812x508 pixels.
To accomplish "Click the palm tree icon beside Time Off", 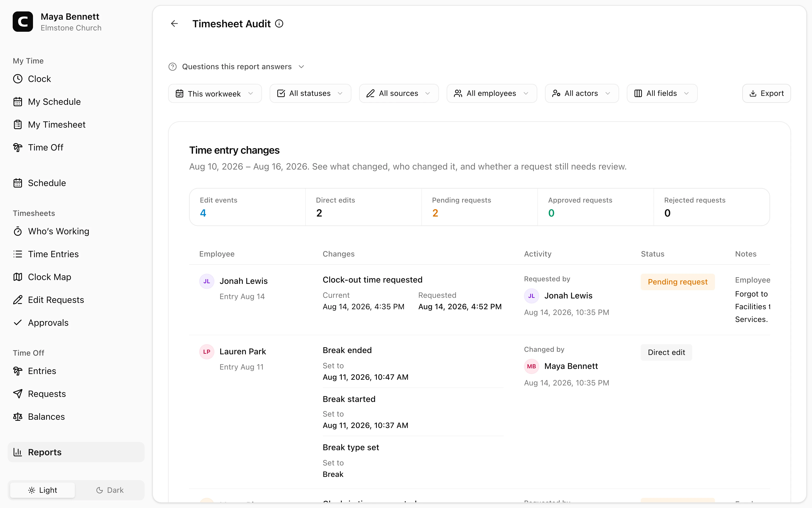I will pos(18,147).
